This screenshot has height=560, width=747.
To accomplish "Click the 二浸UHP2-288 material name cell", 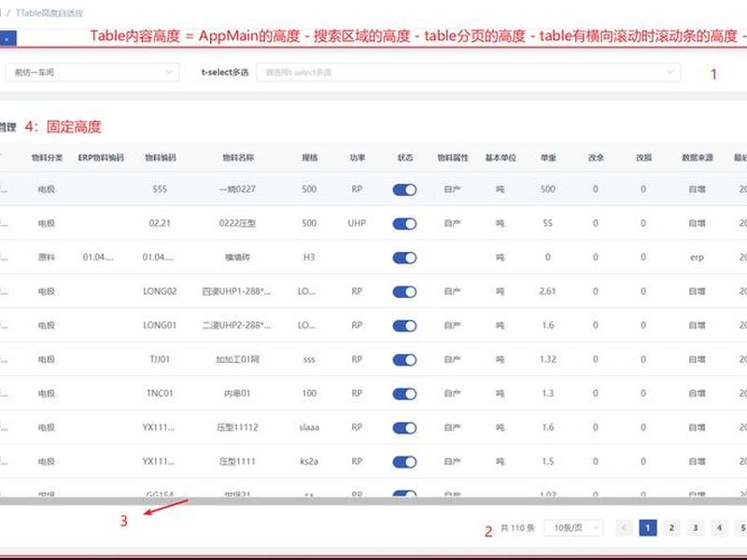I will click(236, 325).
